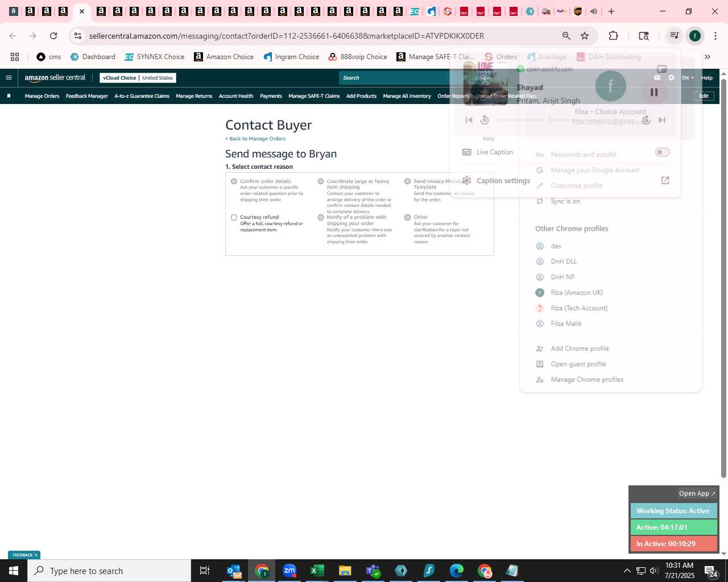Open the Seller Central hamburger menu
This screenshot has height=582, width=728.
click(9, 78)
